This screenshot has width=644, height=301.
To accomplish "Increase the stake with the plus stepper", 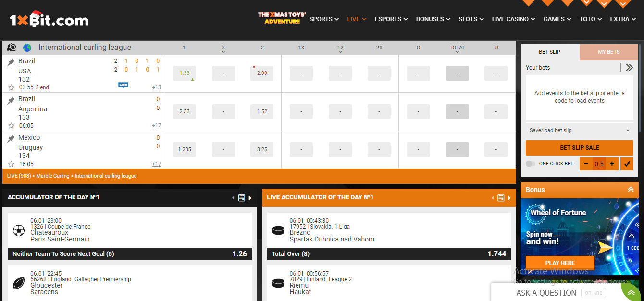I will 612,164.
